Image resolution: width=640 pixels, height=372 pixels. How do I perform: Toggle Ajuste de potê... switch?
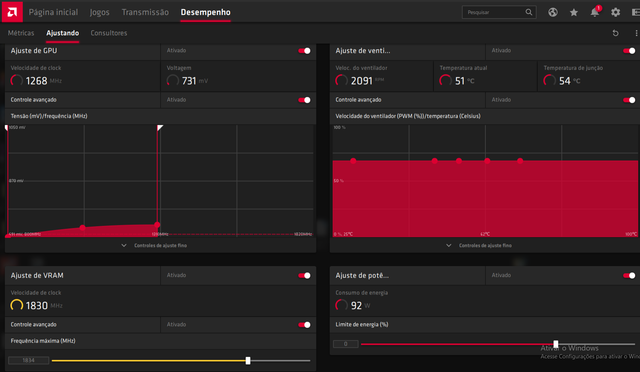point(629,276)
